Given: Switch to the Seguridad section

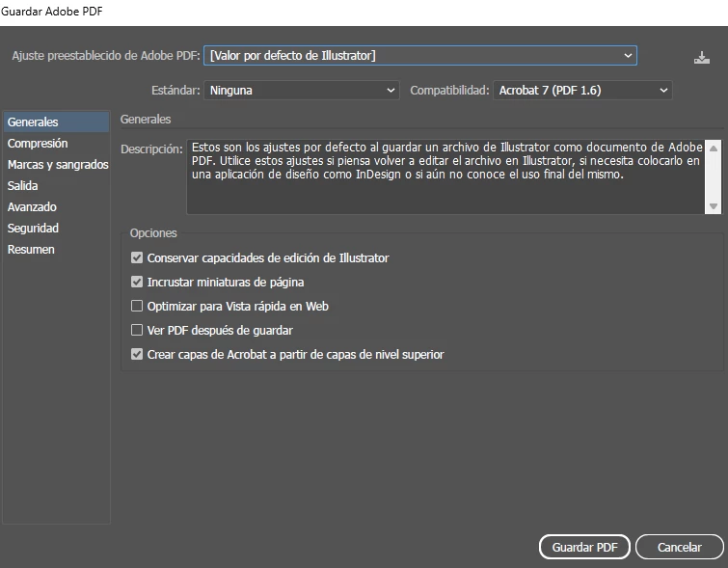Looking at the screenshot, I should (56, 229).
